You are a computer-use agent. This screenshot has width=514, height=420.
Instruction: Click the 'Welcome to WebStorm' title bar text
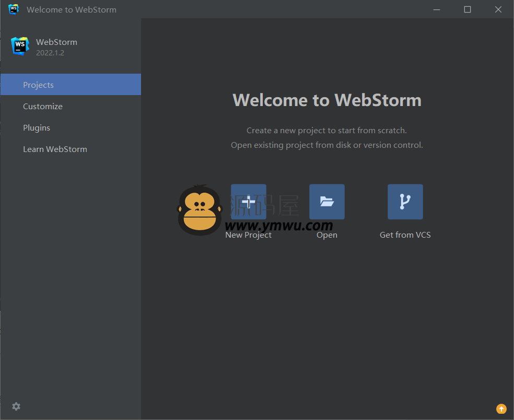[x=72, y=9]
